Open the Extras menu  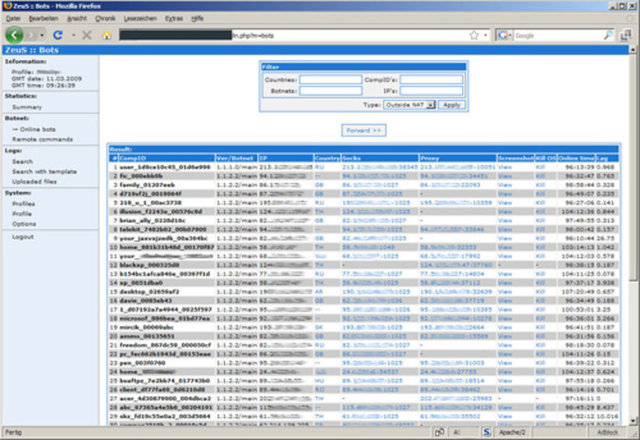[x=176, y=17]
